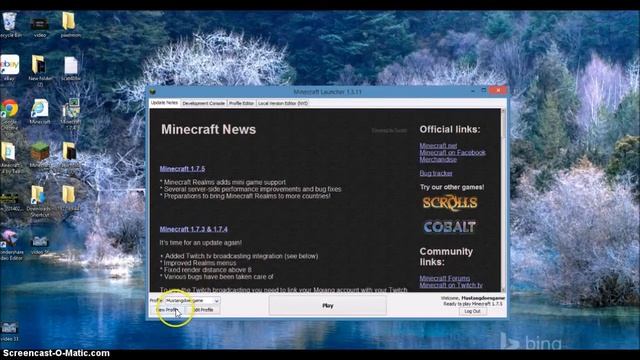Open the Bug tracker link

[436, 173]
